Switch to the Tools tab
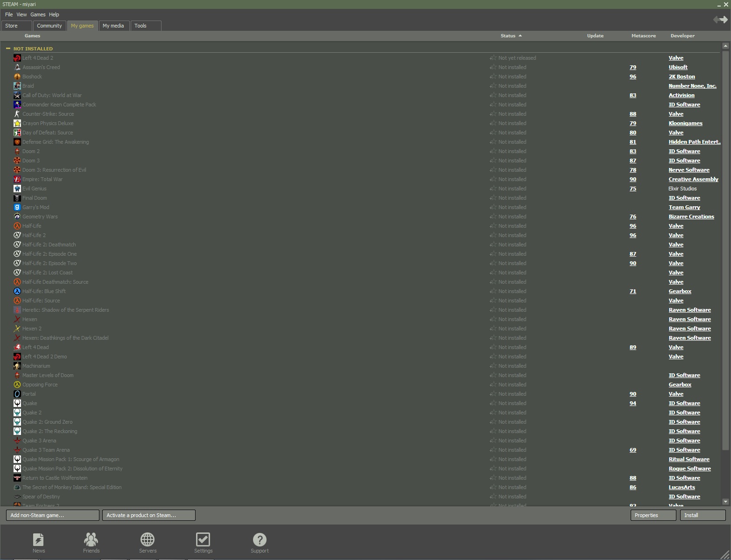The height and width of the screenshot is (560, 731). 146,26
